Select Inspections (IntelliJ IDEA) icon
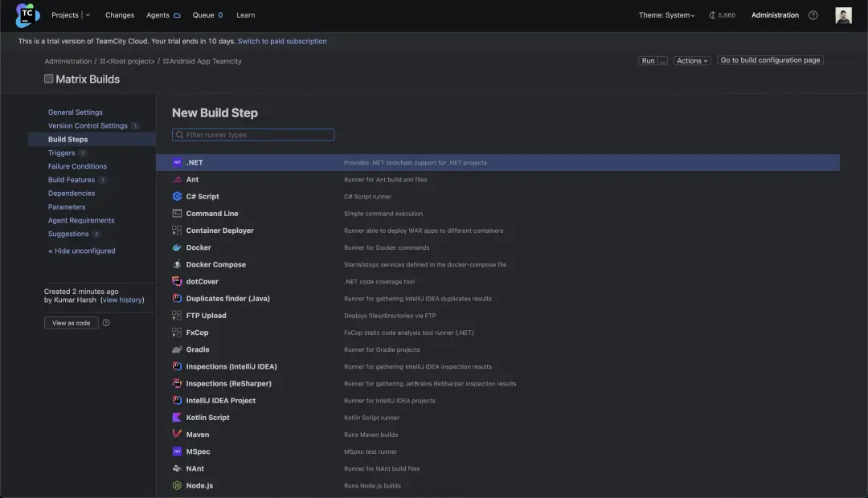The image size is (868, 498). (x=177, y=366)
